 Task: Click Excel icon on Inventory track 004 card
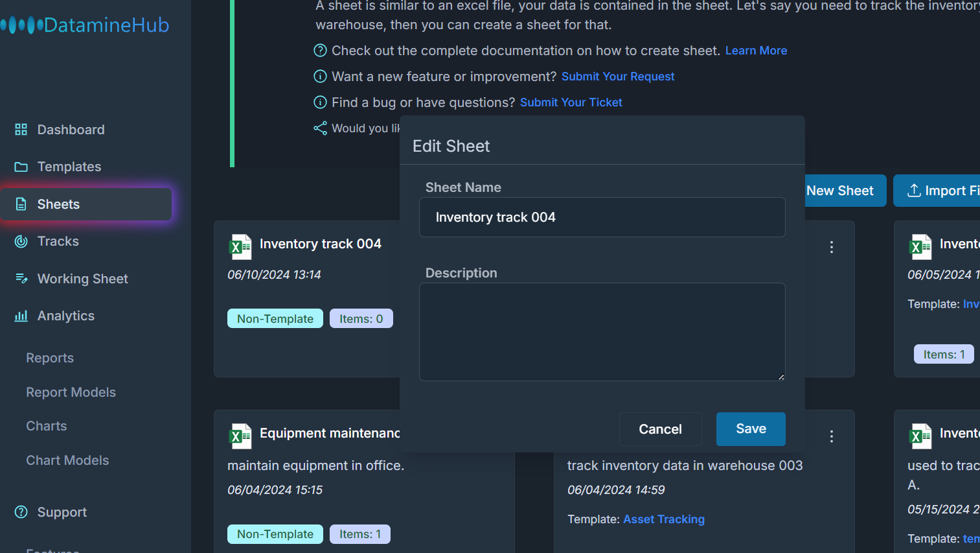pos(241,247)
